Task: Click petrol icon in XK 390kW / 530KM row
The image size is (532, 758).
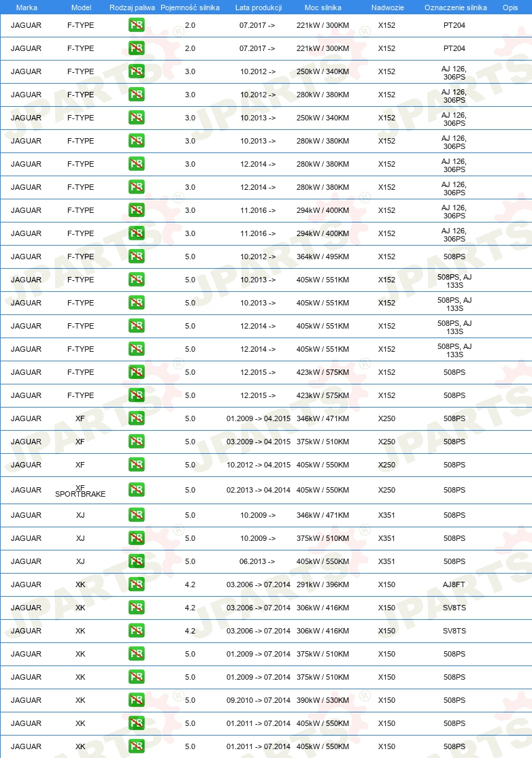Action: (x=137, y=700)
